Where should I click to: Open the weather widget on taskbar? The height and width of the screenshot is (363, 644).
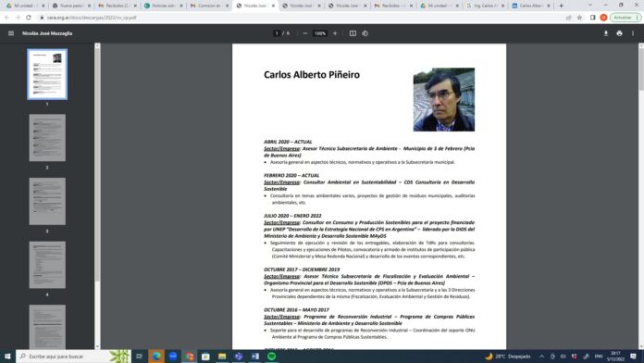[x=508, y=357]
